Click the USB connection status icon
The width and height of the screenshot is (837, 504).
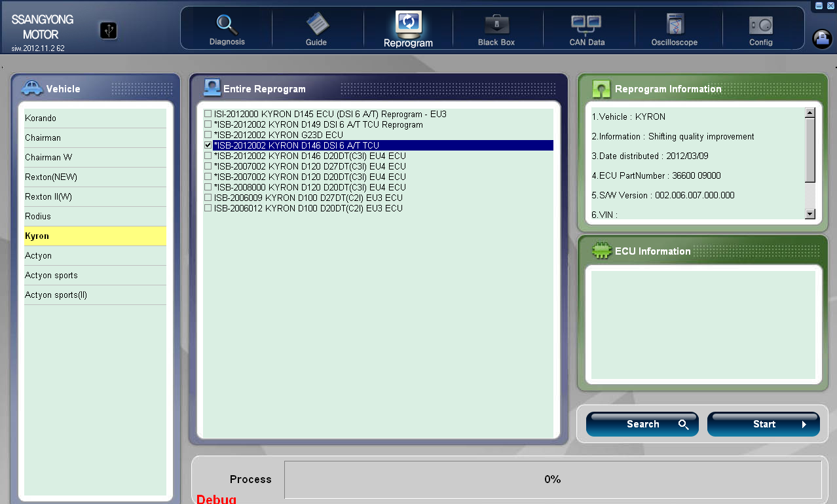[x=108, y=30]
